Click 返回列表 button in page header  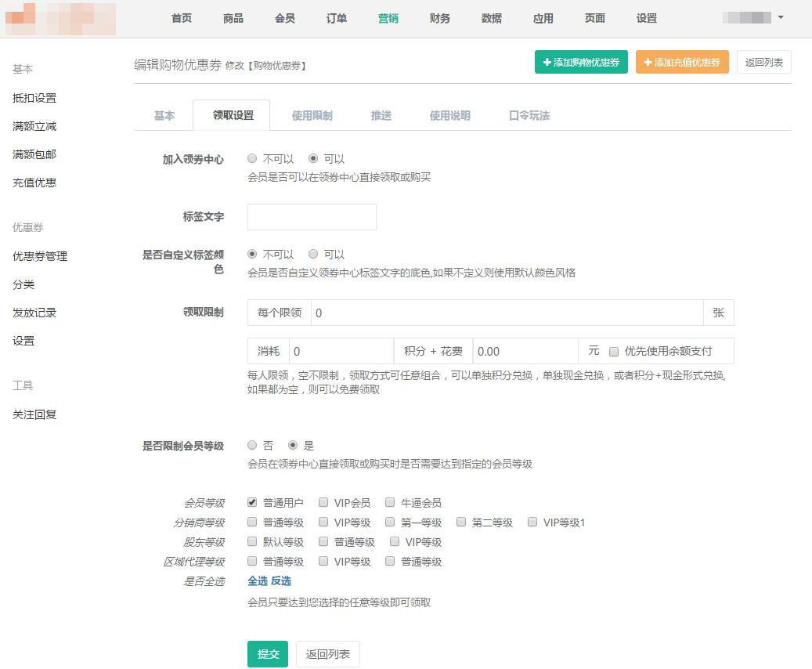(763, 62)
